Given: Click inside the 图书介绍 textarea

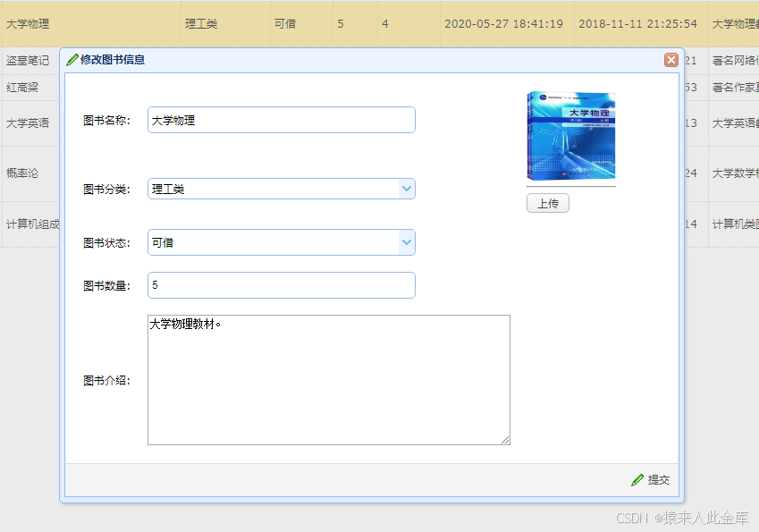Looking at the screenshot, I should [x=329, y=380].
